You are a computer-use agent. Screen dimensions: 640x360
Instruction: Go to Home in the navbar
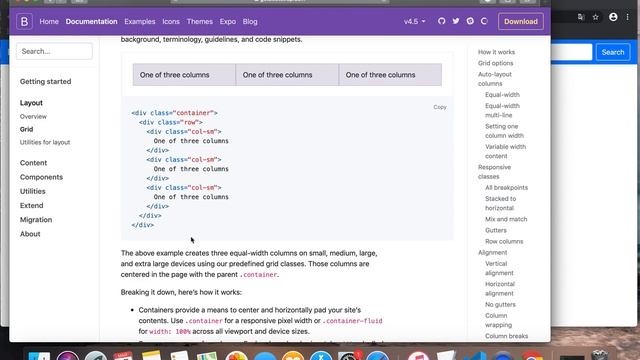coord(49,21)
